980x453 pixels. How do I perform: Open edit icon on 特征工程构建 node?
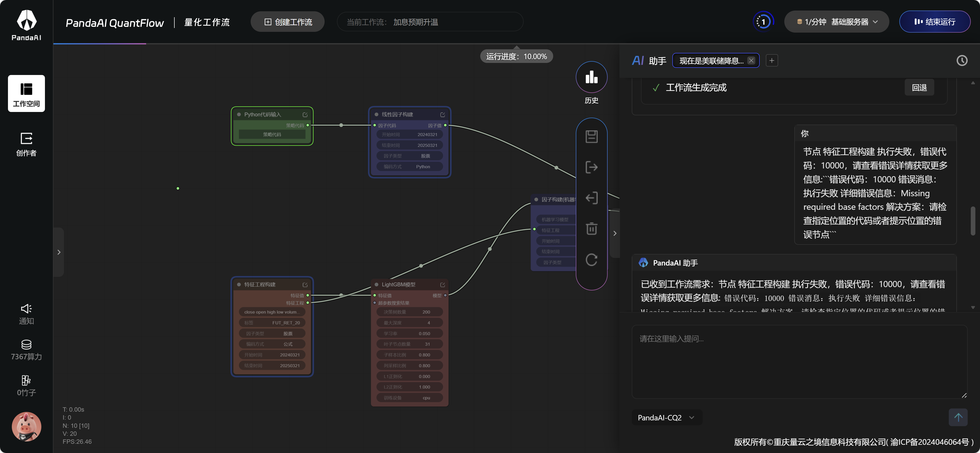[x=305, y=285]
